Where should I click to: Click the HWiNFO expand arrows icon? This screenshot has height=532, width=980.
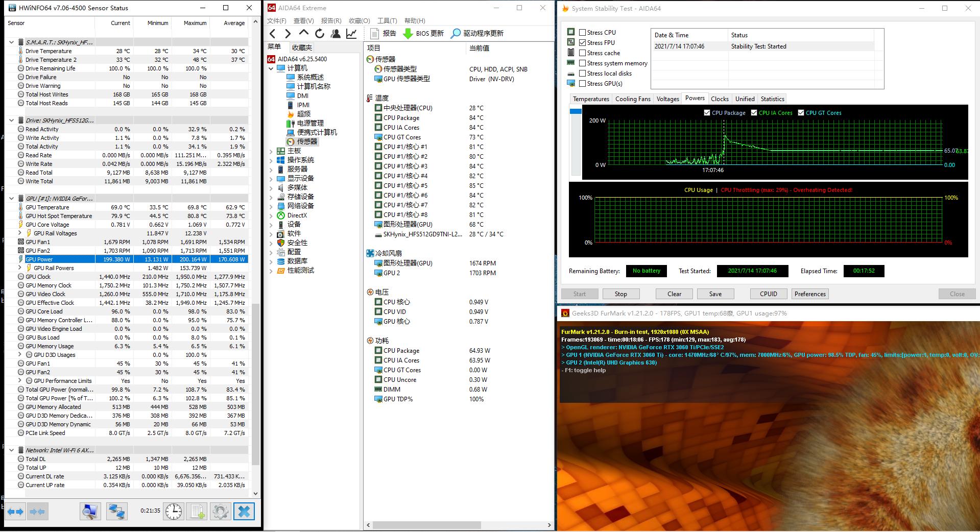(x=15, y=511)
